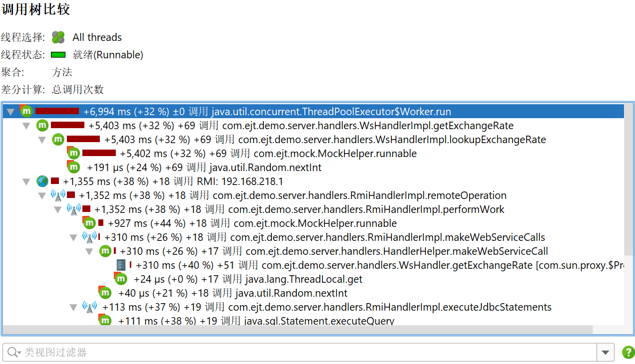The width and height of the screenshot is (635, 364).
Task: Click the All threads icon
Action: (58, 37)
